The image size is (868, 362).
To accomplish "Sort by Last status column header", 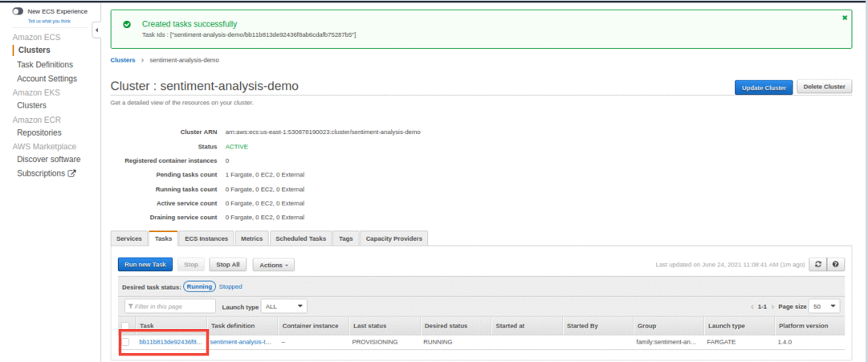I will (x=370, y=326).
